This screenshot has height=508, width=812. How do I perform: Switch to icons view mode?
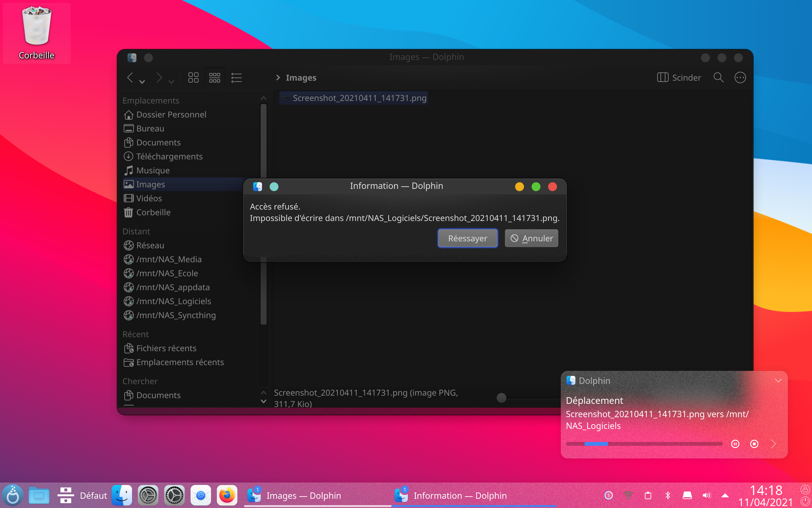[x=193, y=77]
